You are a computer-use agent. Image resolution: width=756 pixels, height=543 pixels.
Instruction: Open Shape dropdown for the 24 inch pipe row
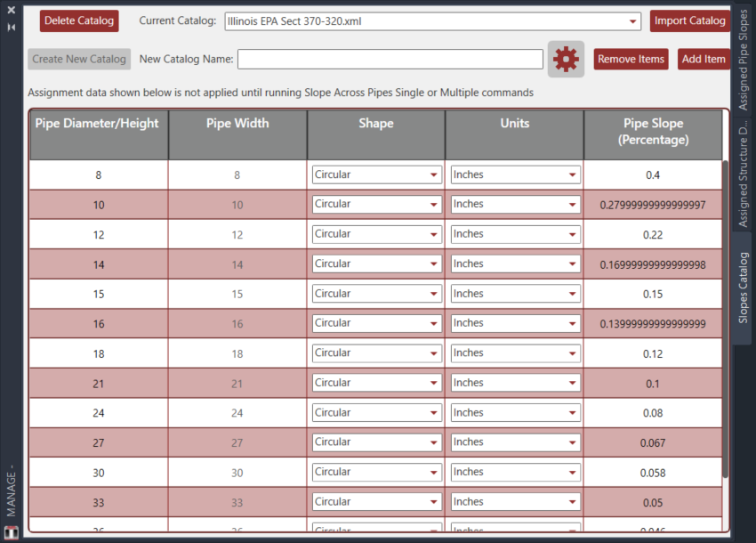click(377, 413)
